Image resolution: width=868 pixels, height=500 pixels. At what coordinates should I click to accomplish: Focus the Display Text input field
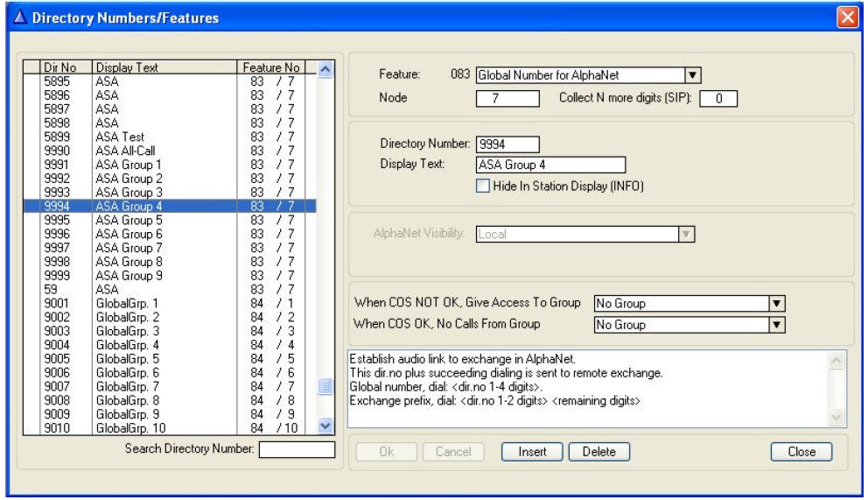pos(550,164)
